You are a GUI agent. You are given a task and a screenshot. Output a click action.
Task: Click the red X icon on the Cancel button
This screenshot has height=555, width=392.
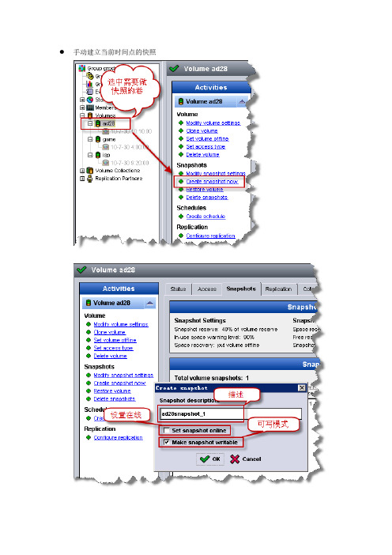coord(235,459)
